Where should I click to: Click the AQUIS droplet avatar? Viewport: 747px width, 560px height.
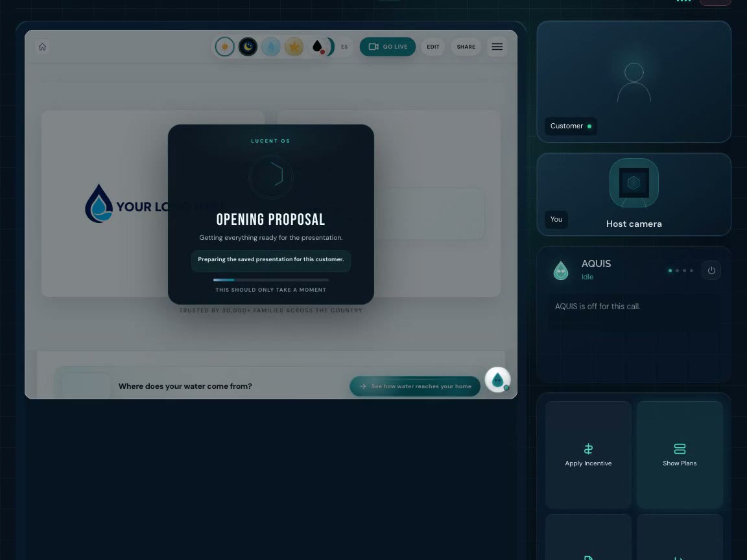(x=561, y=270)
